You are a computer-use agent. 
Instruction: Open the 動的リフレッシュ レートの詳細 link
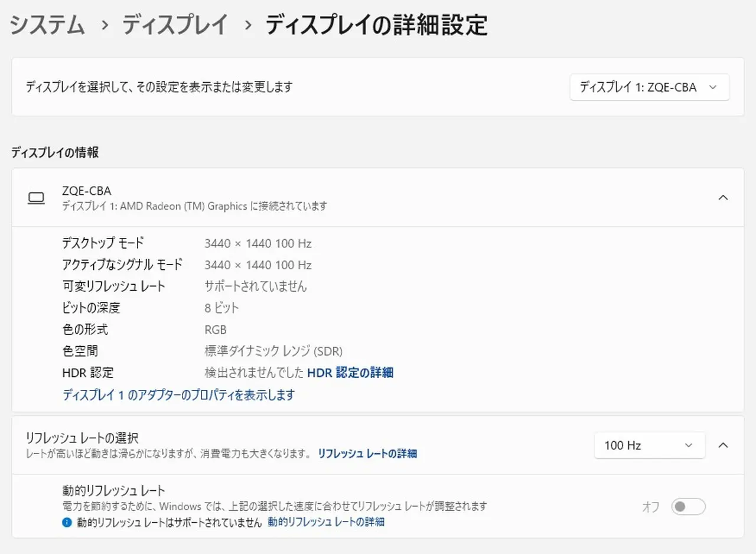pos(326,522)
